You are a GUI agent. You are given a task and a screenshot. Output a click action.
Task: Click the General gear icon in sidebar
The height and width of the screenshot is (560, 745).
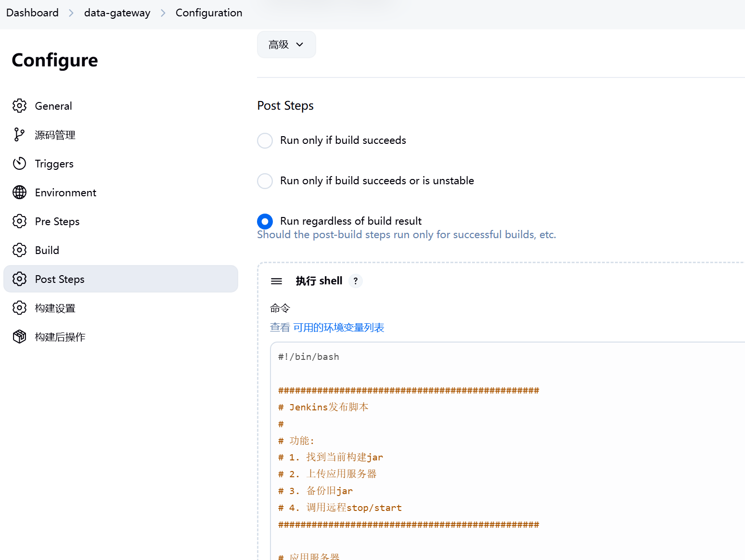tap(19, 106)
